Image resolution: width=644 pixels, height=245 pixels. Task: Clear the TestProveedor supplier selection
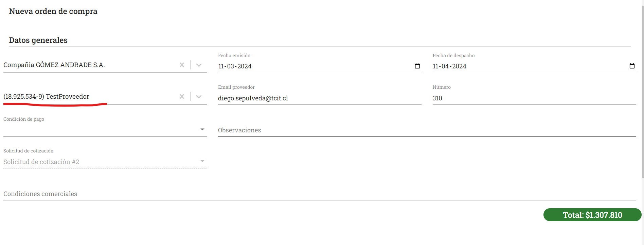coord(182,97)
